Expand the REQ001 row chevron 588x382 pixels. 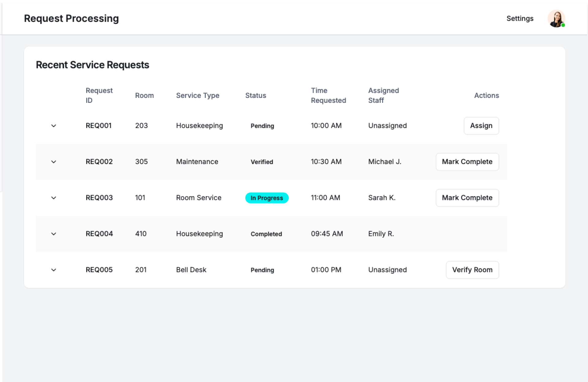tap(54, 126)
